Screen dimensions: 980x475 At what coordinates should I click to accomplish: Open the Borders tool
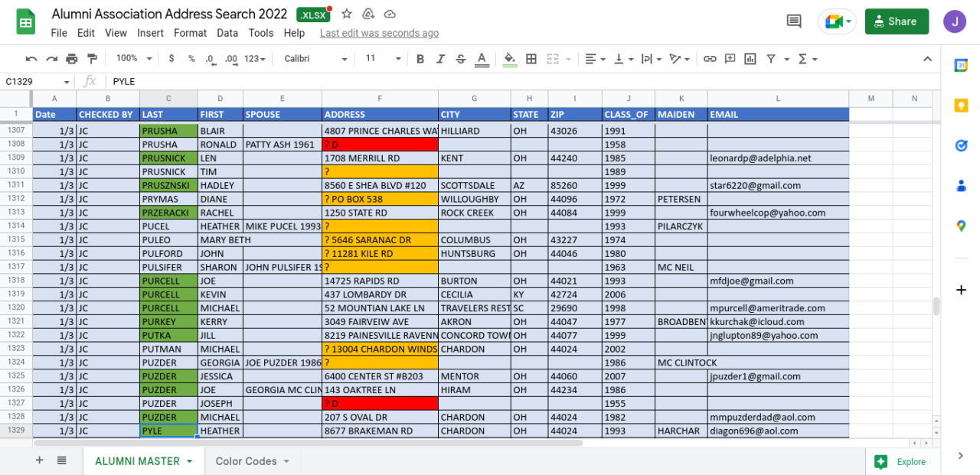click(531, 59)
